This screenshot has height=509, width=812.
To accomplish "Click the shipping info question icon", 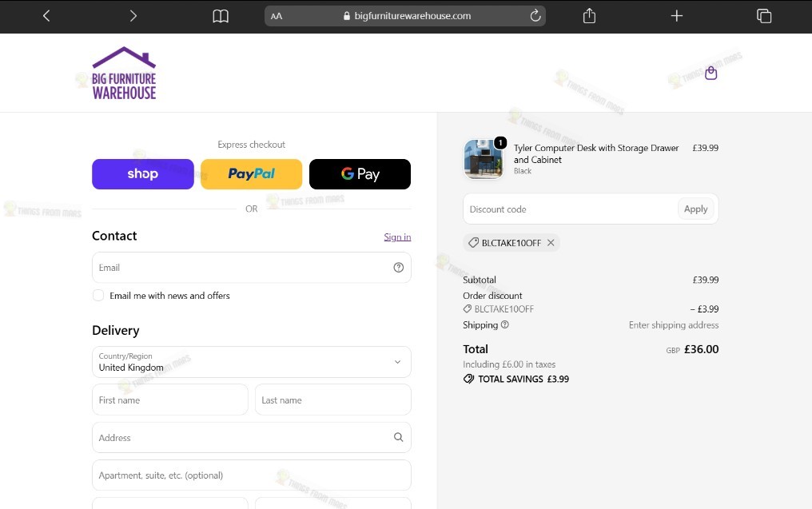I will [505, 324].
